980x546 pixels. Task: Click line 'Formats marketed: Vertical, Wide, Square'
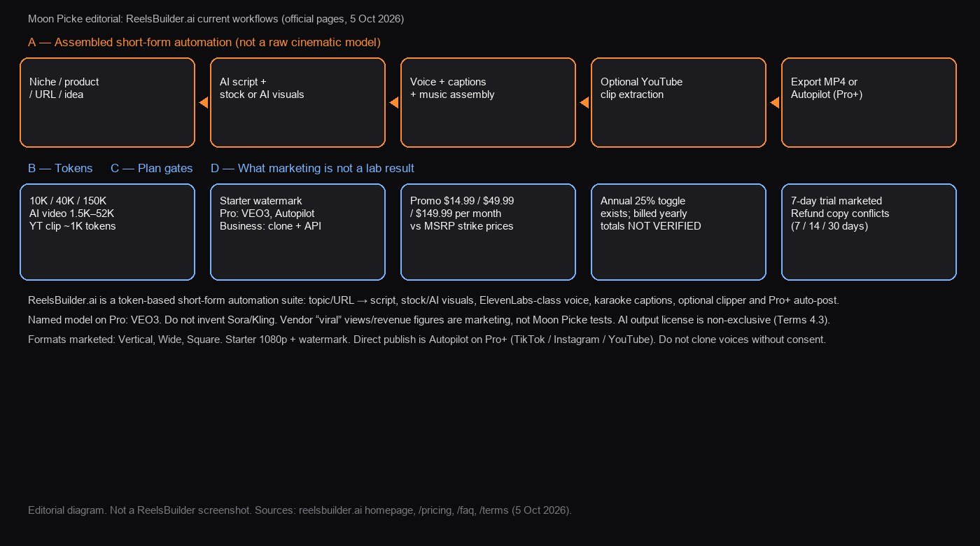pos(427,339)
